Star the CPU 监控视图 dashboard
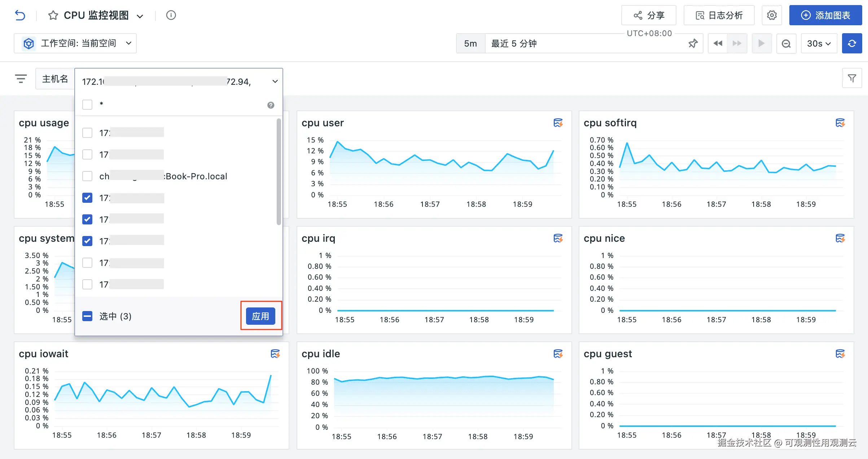This screenshot has width=868, height=459. (x=53, y=16)
